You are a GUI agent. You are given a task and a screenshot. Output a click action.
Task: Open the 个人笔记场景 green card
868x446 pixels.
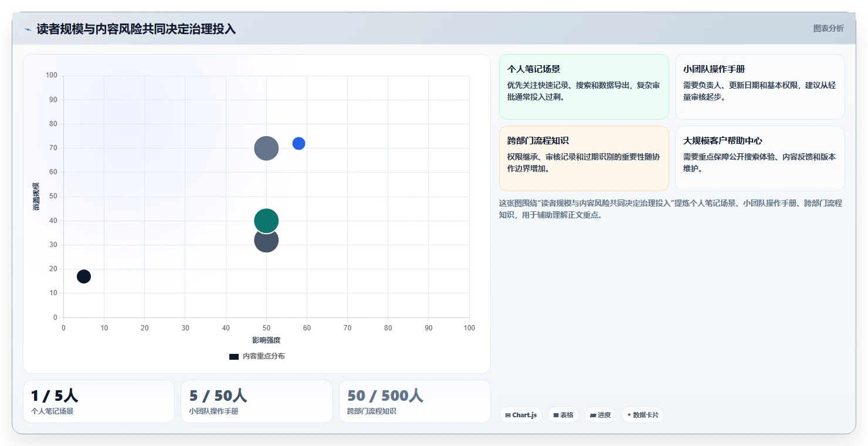click(584, 87)
